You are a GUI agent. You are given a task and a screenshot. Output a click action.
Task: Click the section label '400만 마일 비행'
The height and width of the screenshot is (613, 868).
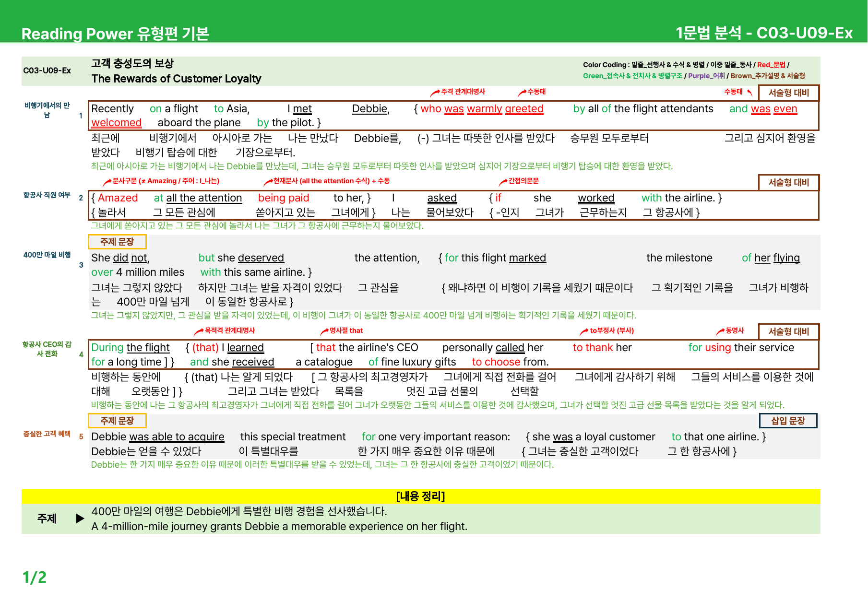[47, 255]
